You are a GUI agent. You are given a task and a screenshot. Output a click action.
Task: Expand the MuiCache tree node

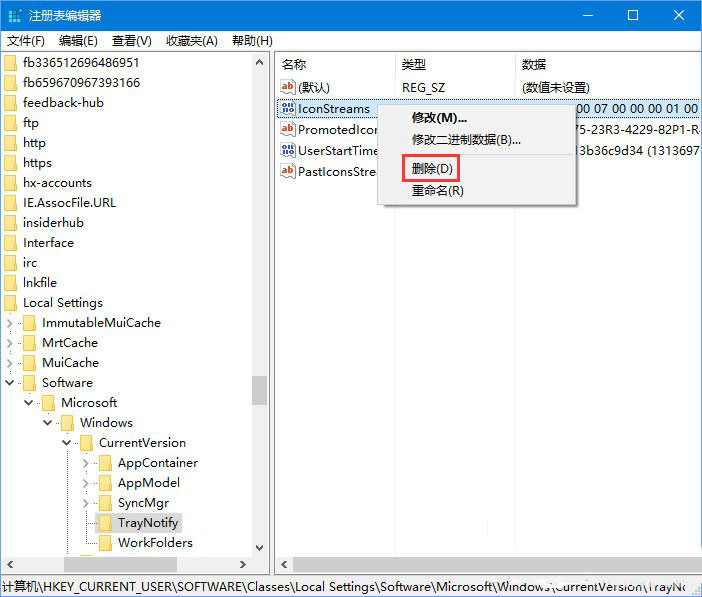(9, 363)
